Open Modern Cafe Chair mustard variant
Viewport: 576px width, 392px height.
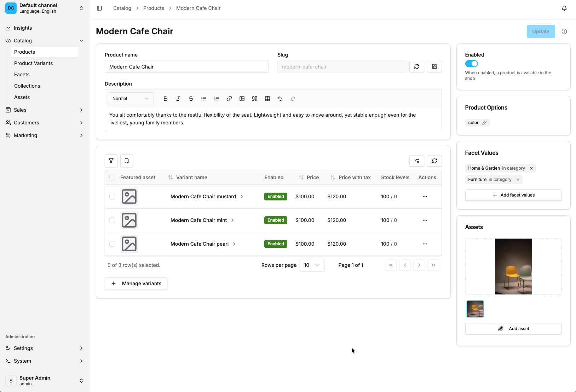[207, 197]
